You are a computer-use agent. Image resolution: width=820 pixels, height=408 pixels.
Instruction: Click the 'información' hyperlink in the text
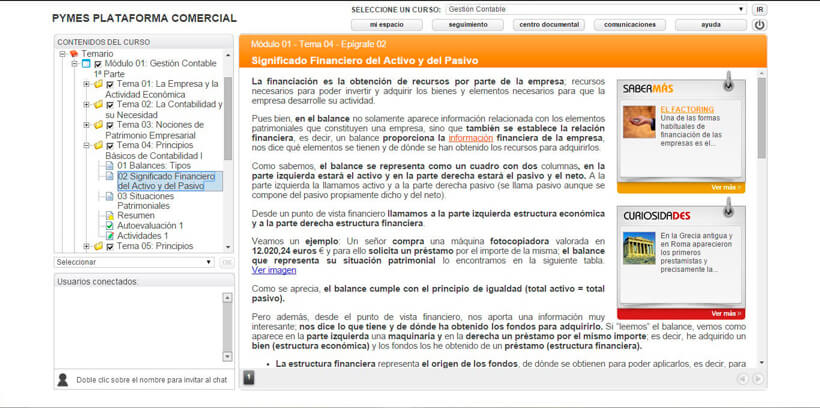coord(471,138)
